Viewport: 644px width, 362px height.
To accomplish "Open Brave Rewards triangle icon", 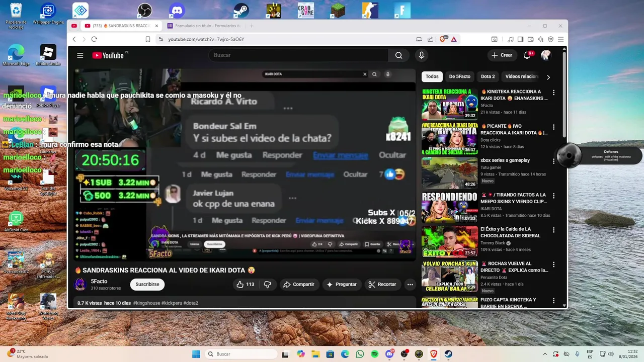I will tap(453, 39).
